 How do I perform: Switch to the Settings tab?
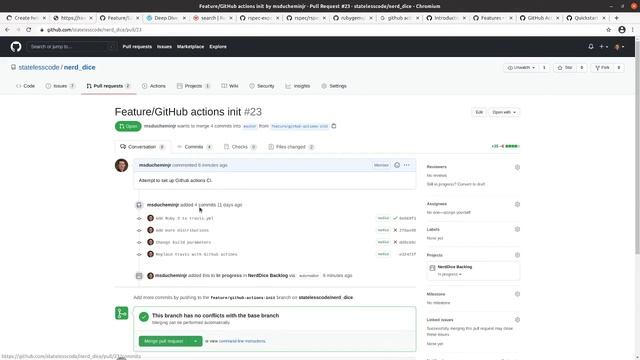(334, 86)
